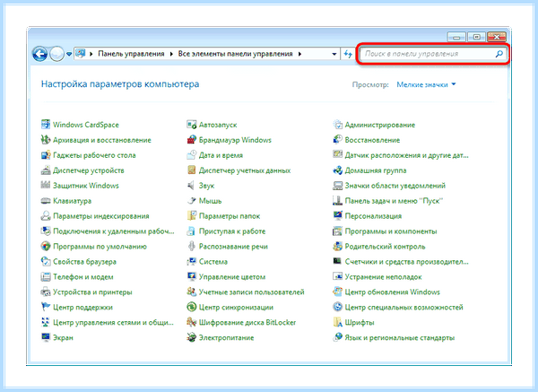Open the Устройства и принтеры icon
The width and height of the screenshot is (538, 392).
[x=46, y=292]
